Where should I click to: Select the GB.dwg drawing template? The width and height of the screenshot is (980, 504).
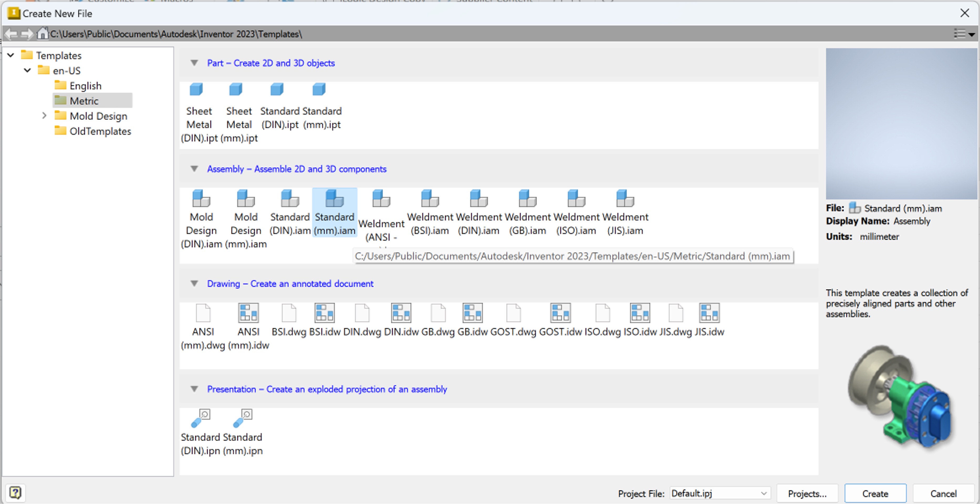438,320
